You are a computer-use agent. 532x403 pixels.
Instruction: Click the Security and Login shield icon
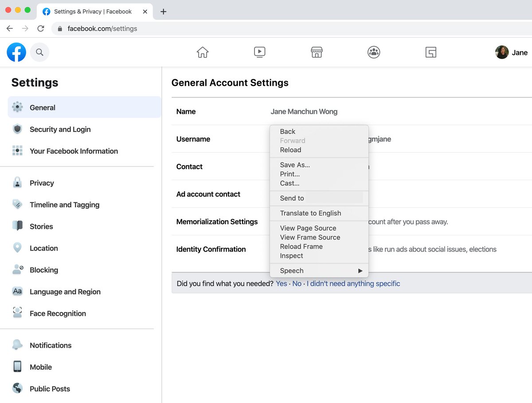coord(17,129)
